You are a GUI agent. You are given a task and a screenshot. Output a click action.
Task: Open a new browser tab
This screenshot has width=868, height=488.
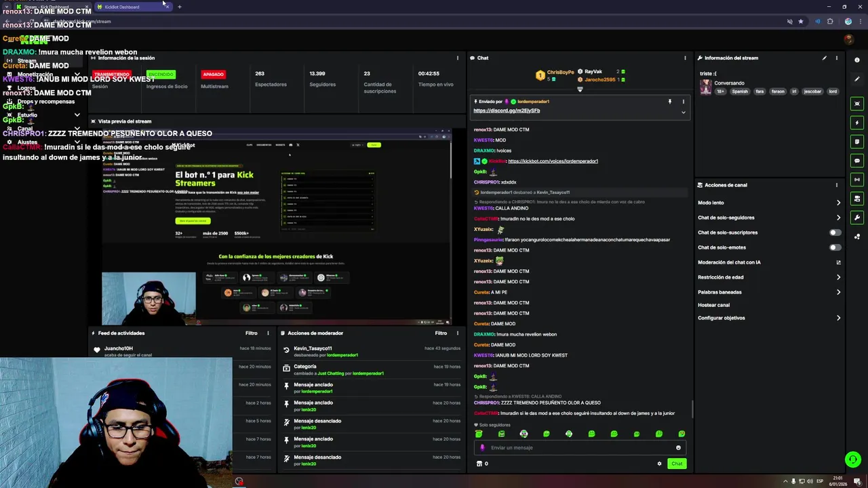point(180,7)
